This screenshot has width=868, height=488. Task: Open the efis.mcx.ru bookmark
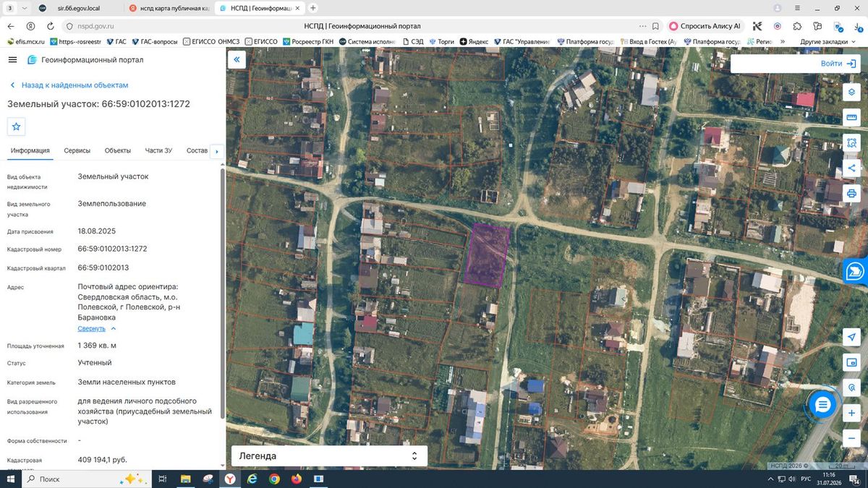click(x=25, y=41)
